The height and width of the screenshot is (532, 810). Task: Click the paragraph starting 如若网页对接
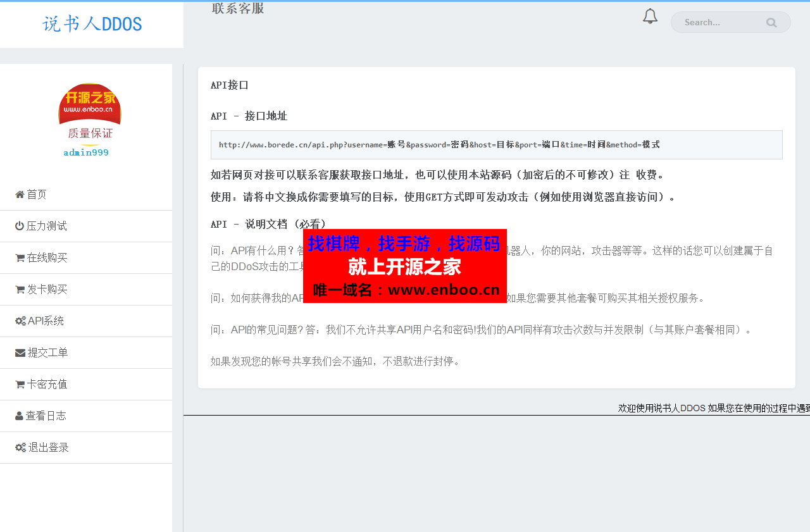point(438,175)
